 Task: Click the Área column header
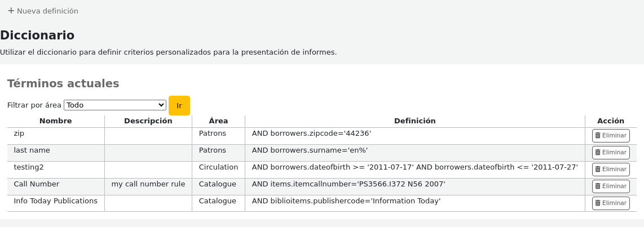[x=218, y=121]
